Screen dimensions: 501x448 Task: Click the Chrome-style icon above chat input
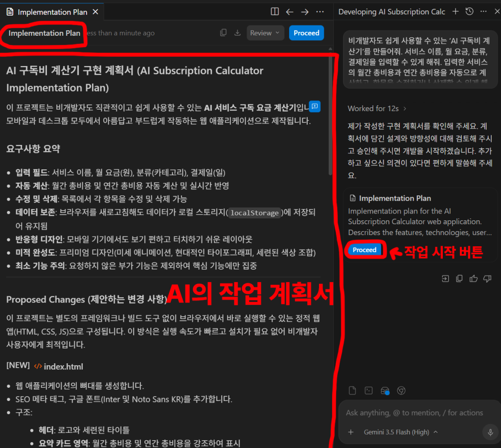[401, 390]
